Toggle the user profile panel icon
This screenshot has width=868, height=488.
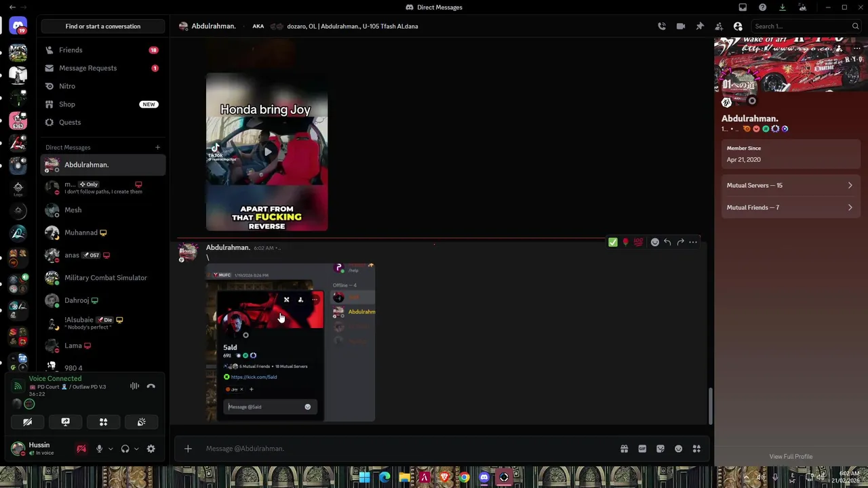pos(738,26)
